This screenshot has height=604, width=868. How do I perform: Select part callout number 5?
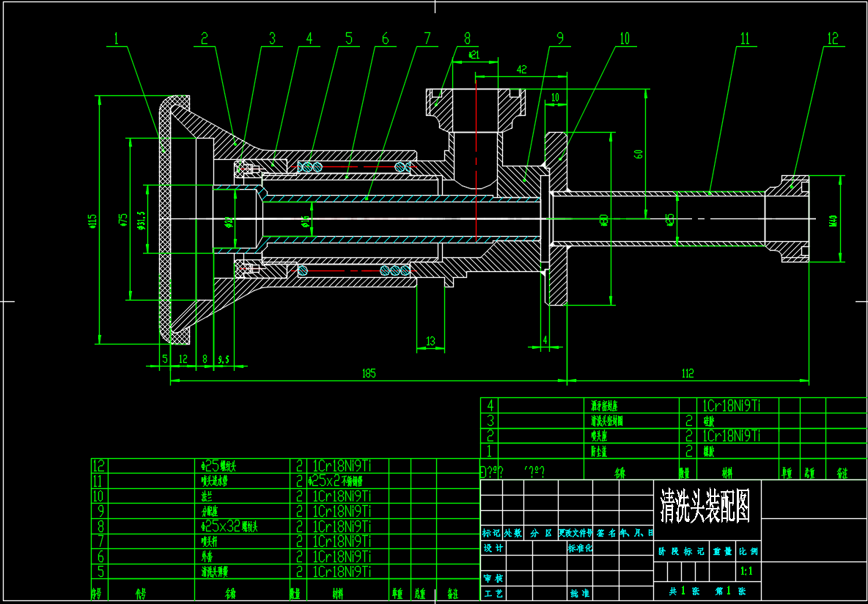pos(348,39)
